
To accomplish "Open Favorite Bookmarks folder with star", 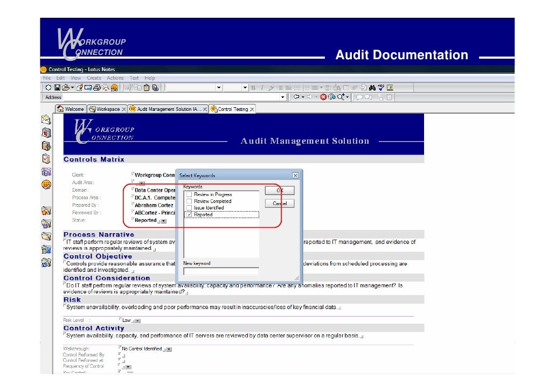I will click(x=46, y=211).
